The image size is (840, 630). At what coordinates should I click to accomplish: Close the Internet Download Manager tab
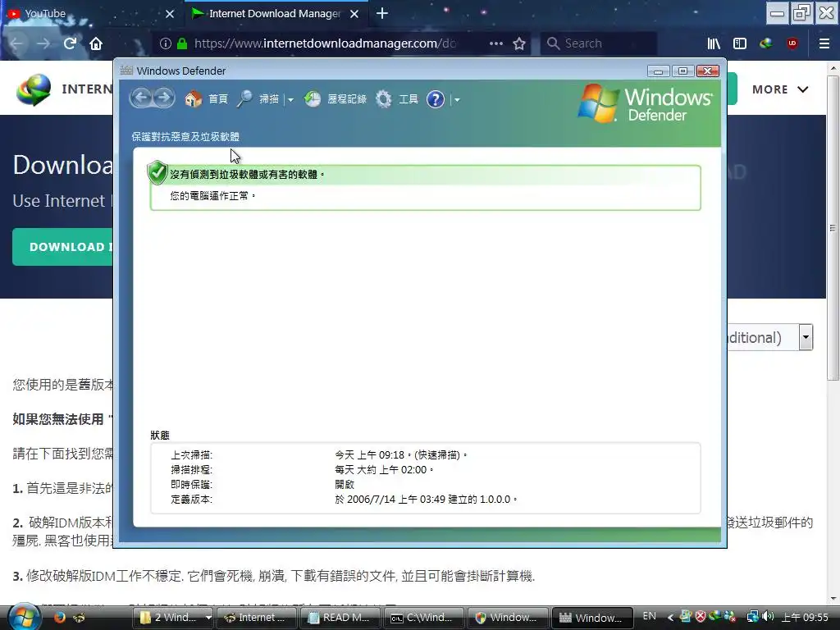point(354,14)
